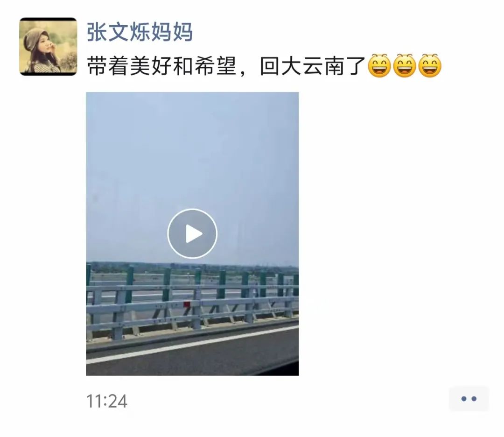Click the last laughing emoji
Viewport: 504px width, 437px height.
coord(430,66)
